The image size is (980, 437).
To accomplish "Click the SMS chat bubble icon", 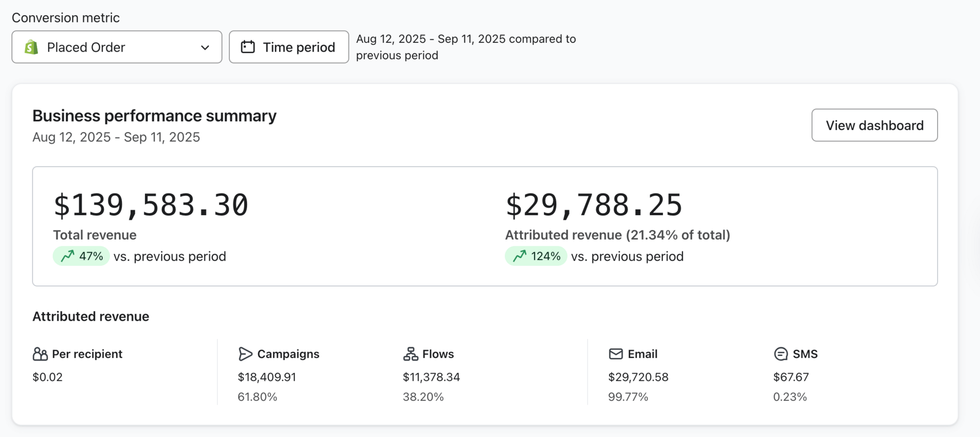I will pos(780,354).
